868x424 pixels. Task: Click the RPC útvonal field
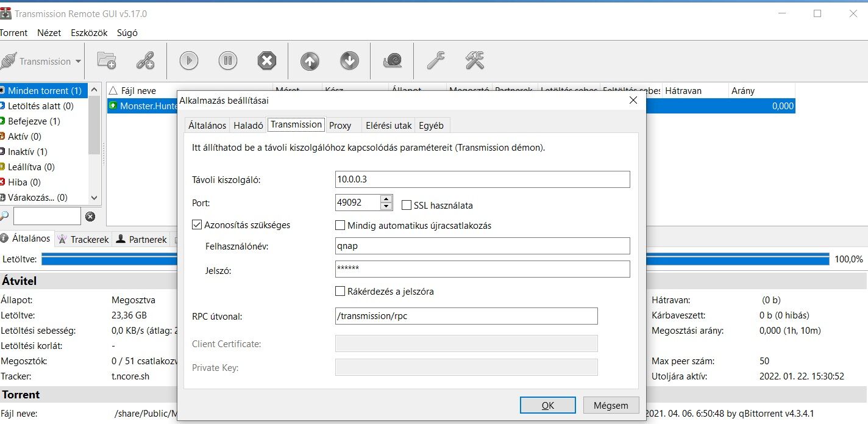[x=466, y=316]
